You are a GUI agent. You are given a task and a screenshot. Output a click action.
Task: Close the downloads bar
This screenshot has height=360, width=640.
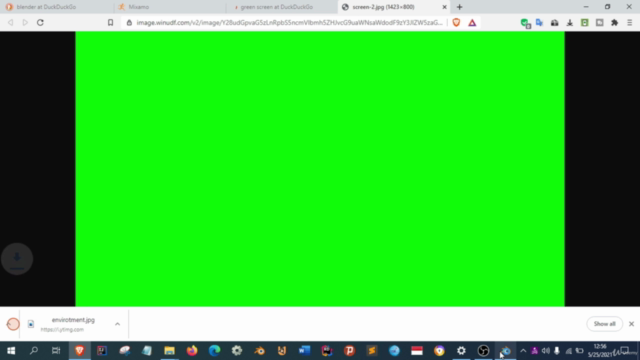pyautogui.click(x=631, y=324)
